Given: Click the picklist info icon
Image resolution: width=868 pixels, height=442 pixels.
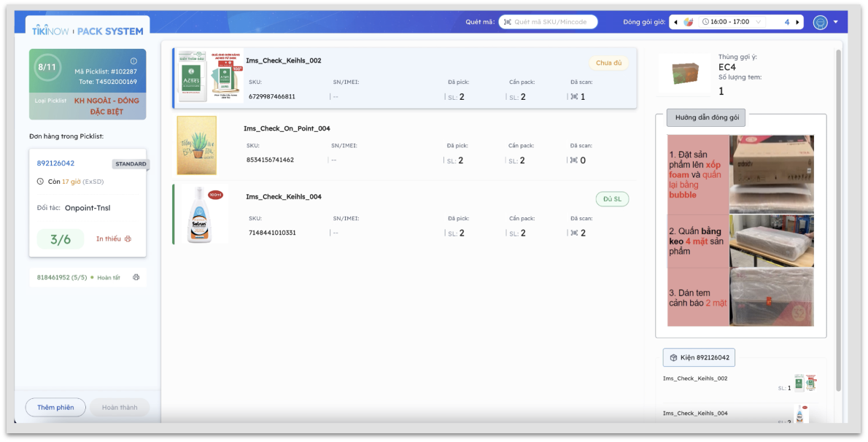Looking at the screenshot, I should click(133, 61).
